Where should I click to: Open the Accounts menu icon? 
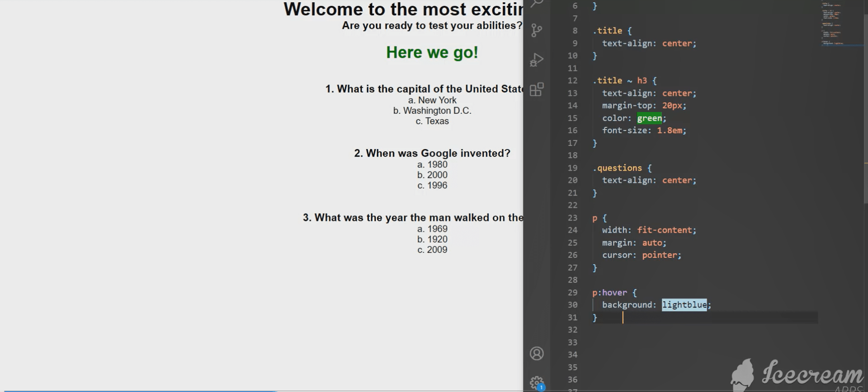pyautogui.click(x=537, y=353)
